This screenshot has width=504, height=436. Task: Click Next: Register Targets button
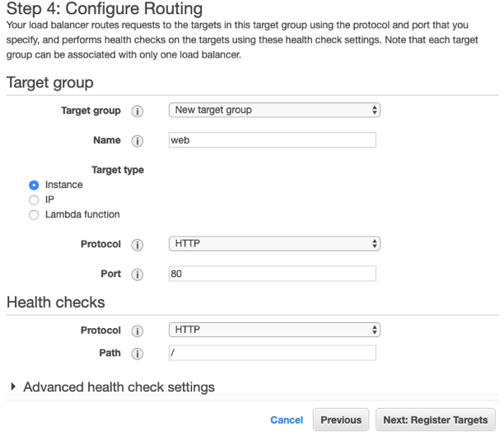coord(436,420)
